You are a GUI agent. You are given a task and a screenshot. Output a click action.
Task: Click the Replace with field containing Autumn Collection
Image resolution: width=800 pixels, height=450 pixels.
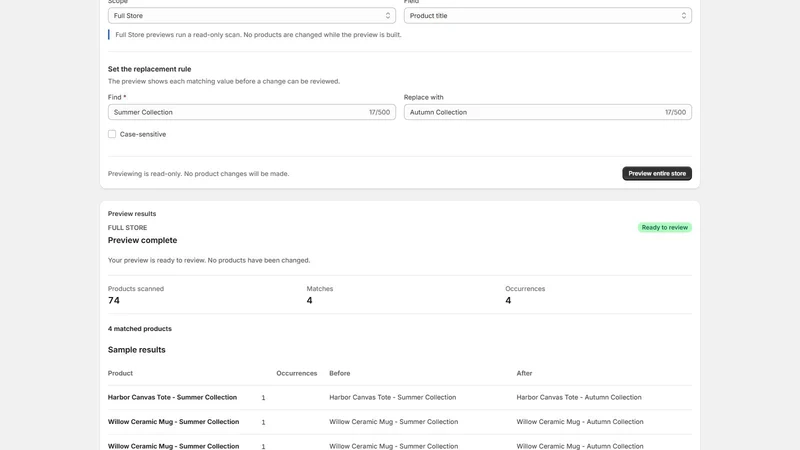click(x=547, y=112)
